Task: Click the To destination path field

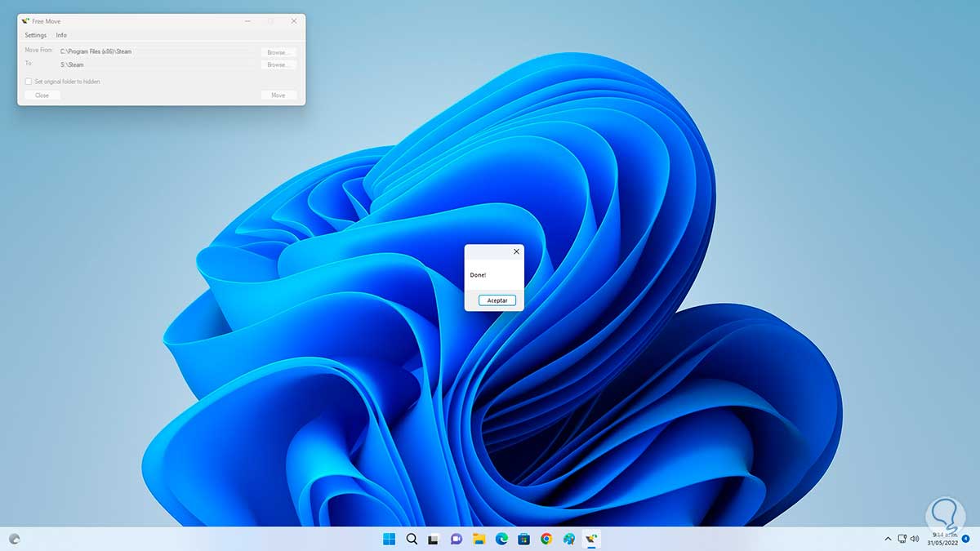Action: coord(157,64)
